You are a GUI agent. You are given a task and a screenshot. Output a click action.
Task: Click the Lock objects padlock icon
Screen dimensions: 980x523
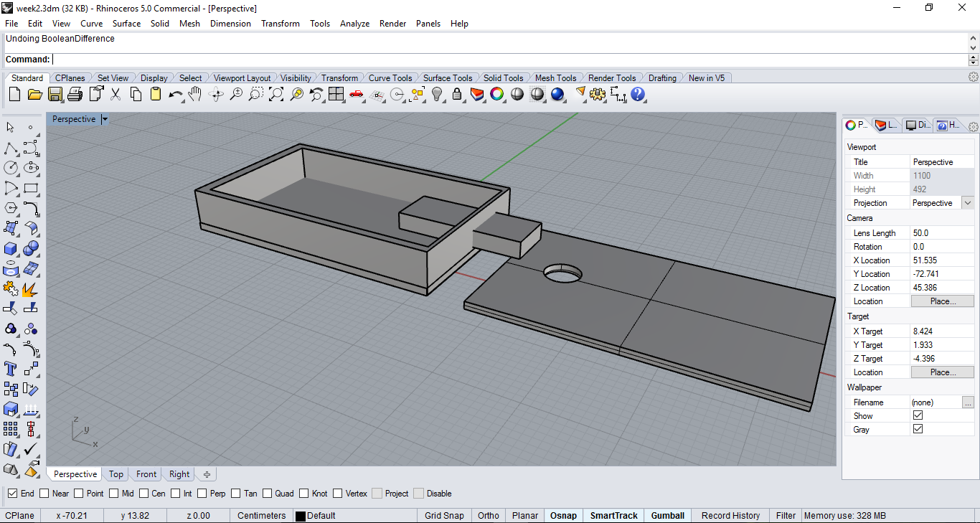457,94
